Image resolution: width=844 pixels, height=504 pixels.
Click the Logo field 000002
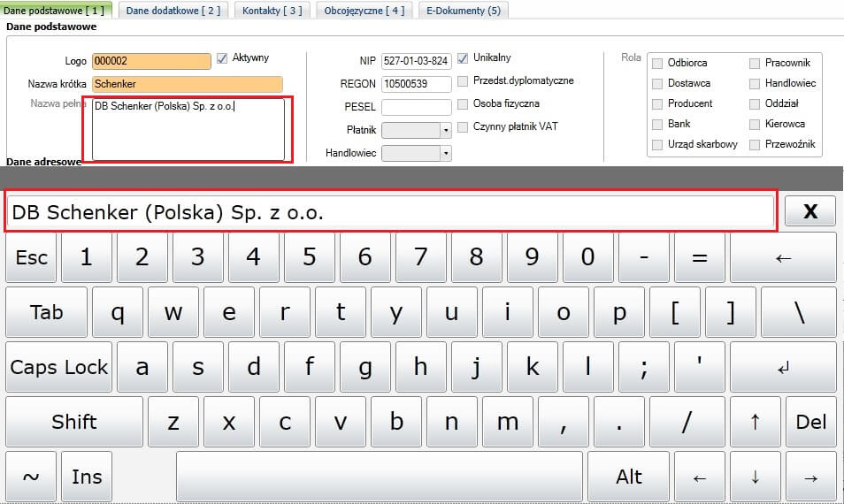tap(151, 61)
